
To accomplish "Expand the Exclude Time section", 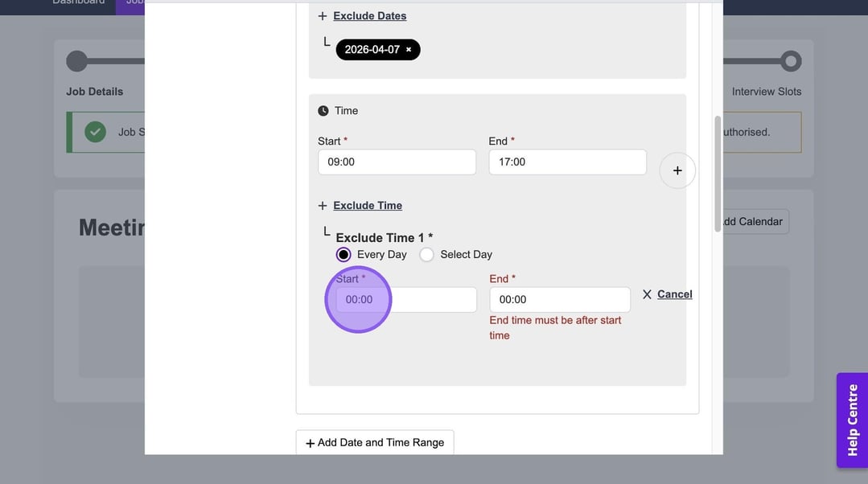I will 368,206.
